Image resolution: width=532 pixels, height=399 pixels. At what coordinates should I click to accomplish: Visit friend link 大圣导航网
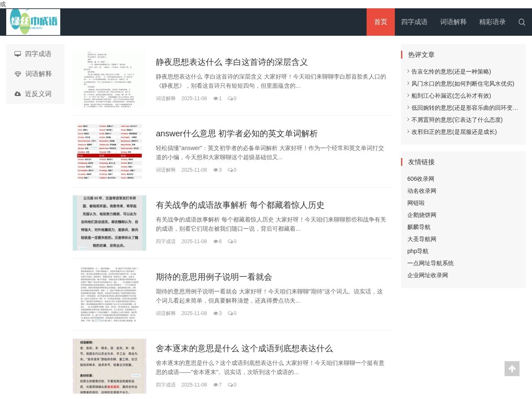coord(422,239)
